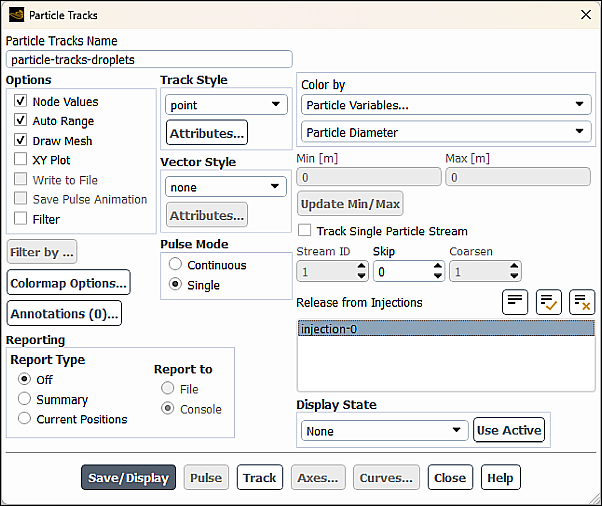Click the select-all-shown checkmark list icon
The image size is (602, 506).
click(x=548, y=302)
